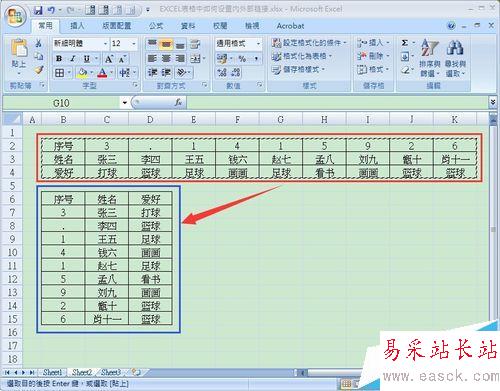Increase font size with large A icon
Screen dimensions: 500x391
(109, 59)
